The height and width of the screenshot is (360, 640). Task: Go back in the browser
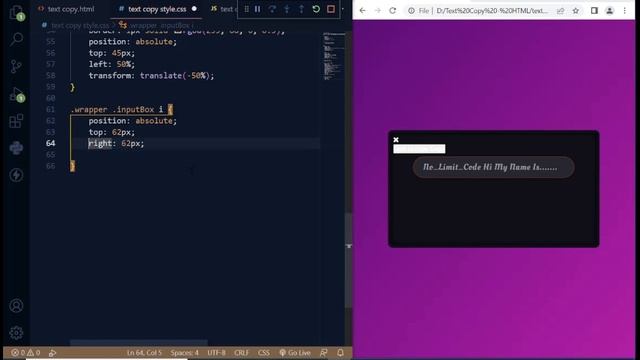(x=362, y=11)
